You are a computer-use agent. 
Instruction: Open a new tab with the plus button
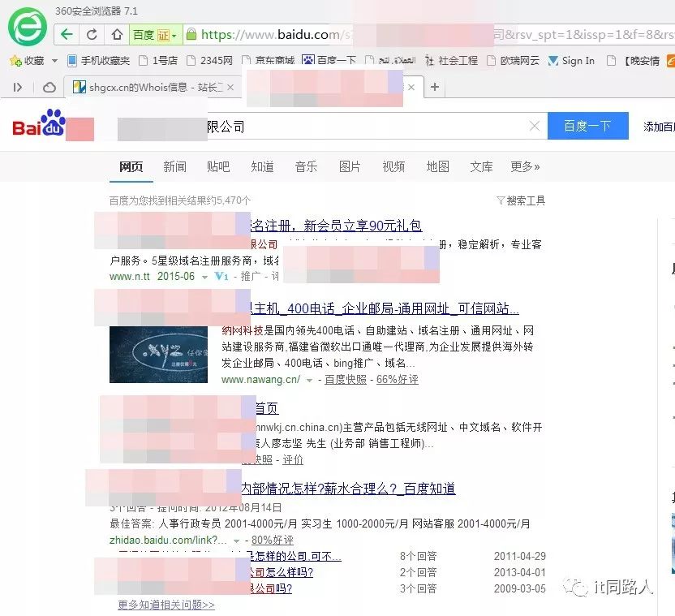coord(435,87)
